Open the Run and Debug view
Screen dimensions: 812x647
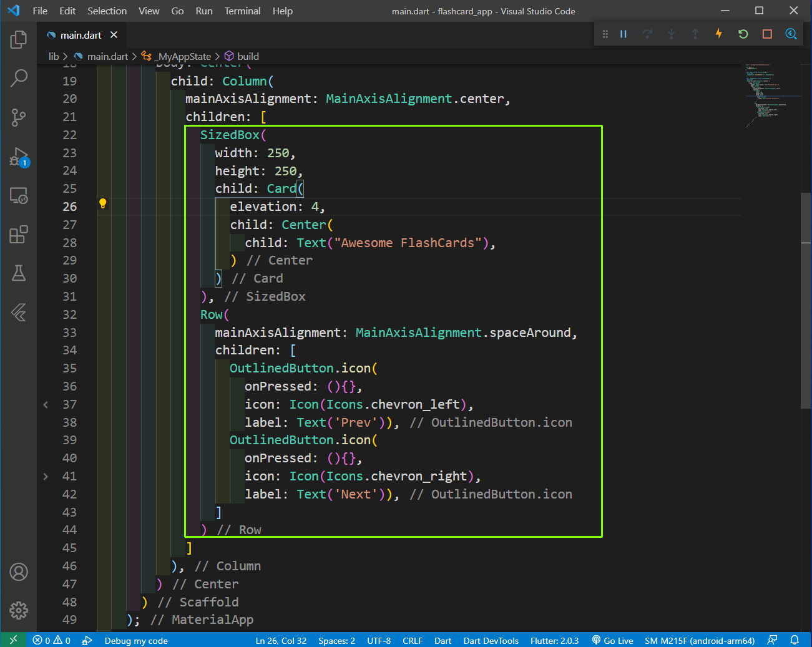click(x=19, y=157)
